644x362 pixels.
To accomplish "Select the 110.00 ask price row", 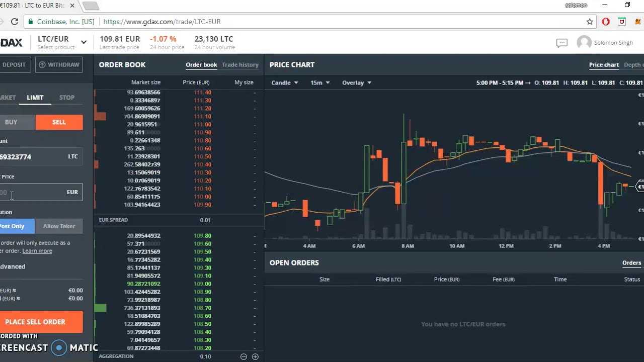I will (178, 197).
